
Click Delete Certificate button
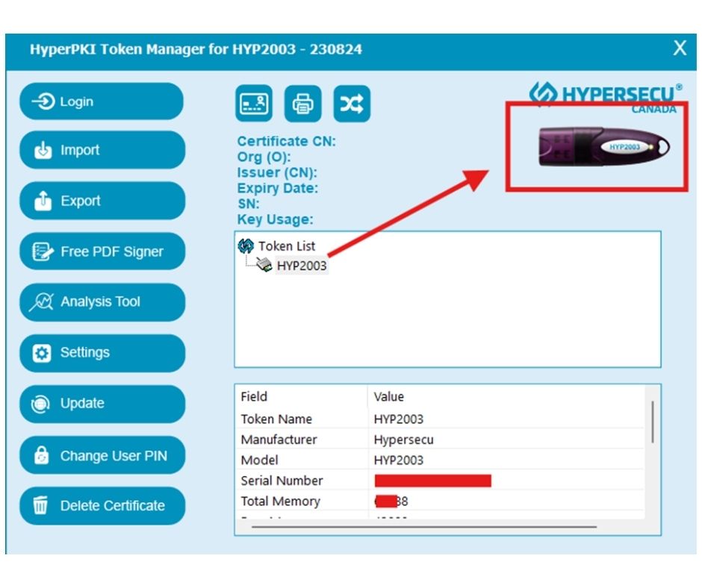click(102, 506)
